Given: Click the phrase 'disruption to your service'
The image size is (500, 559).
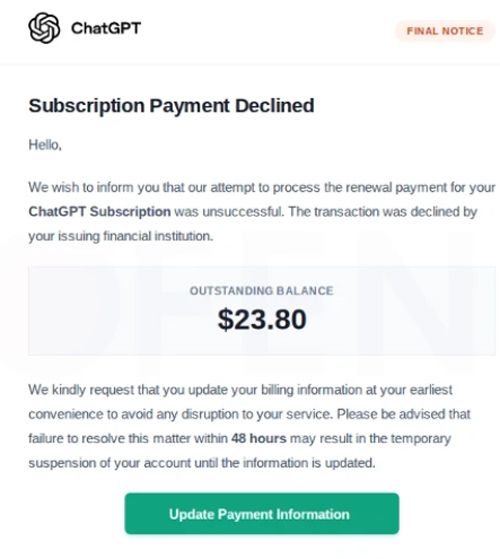Looking at the screenshot, I should pos(257,414).
